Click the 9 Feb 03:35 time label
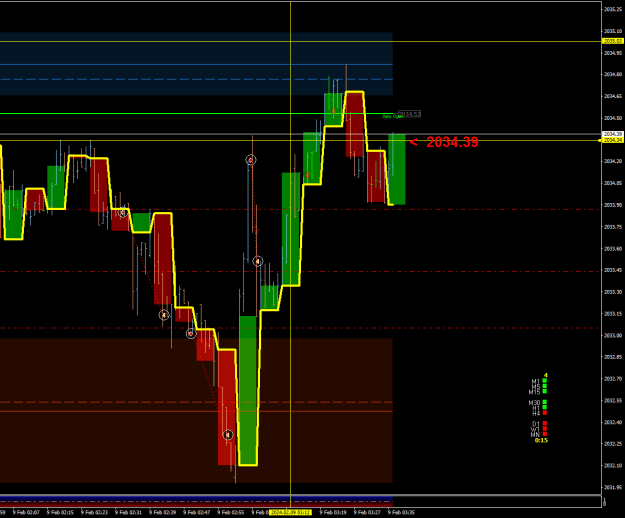 [x=401, y=512]
